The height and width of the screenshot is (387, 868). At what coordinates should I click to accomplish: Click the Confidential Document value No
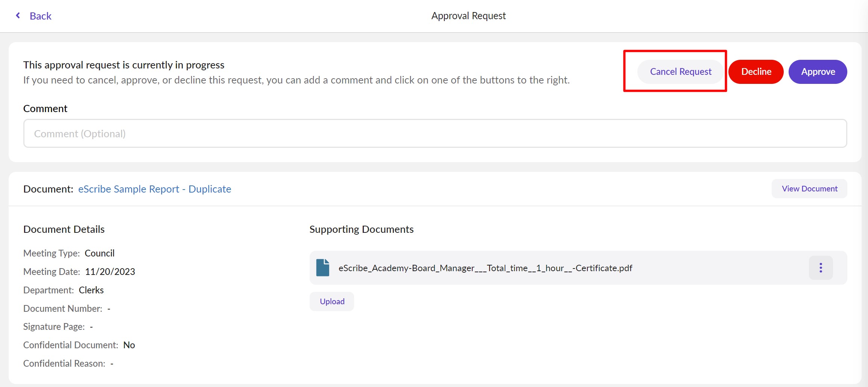click(x=129, y=345)
